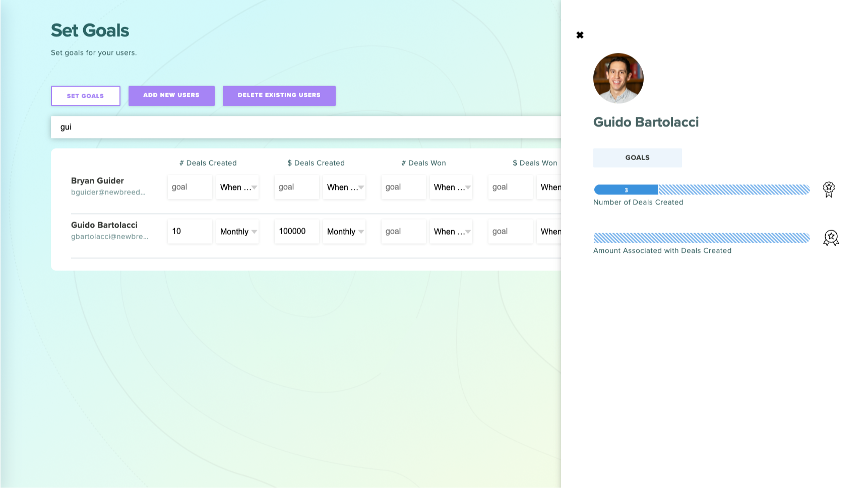Viewport: 868px width, 488px height.
Task: Click ADD NEW USERS
Action: (171, 95)
